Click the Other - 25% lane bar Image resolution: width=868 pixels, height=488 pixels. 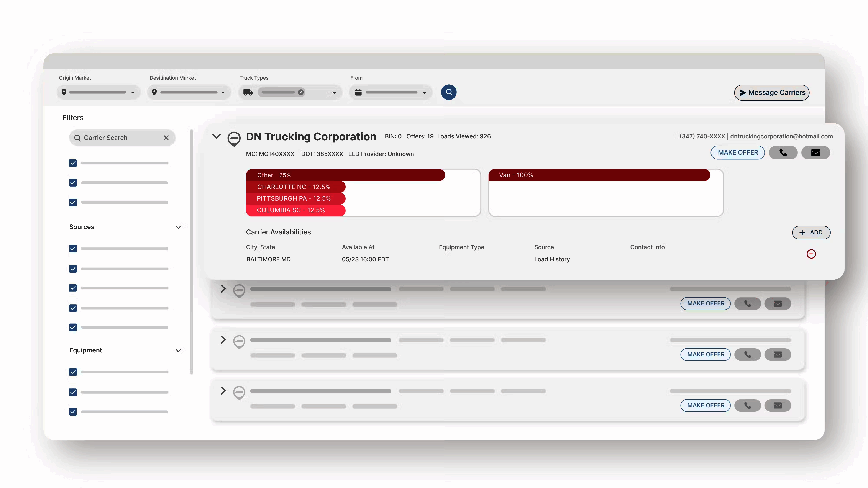click(x=345, y=175)
